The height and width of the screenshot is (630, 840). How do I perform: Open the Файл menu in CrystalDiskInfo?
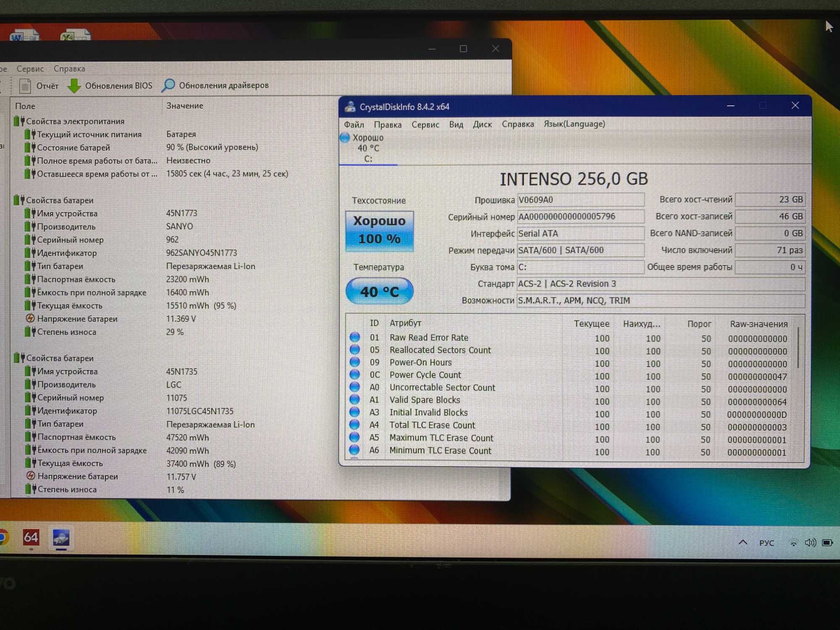[x=354, y=125]
